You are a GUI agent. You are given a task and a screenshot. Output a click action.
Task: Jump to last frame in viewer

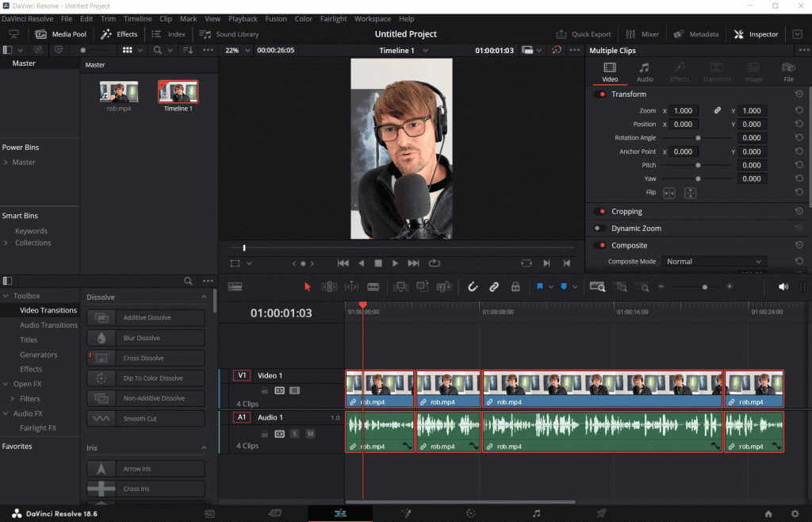click(413, 263)
